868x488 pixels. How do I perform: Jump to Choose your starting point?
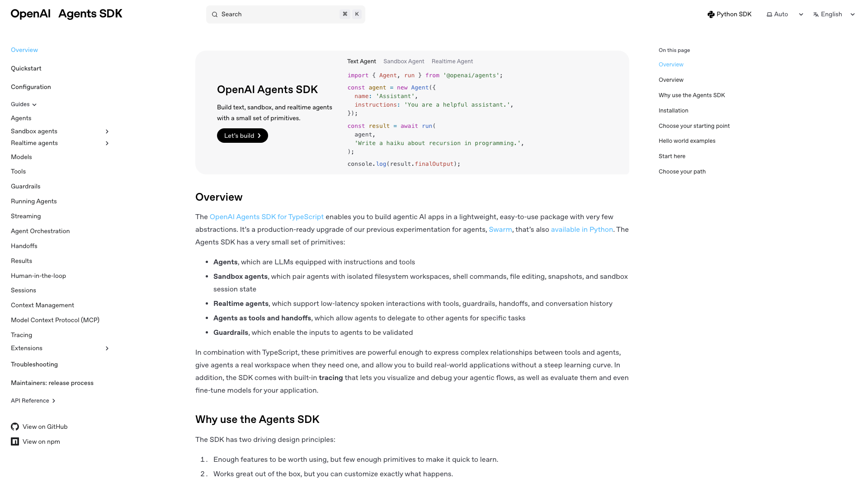tap(694, 126)
